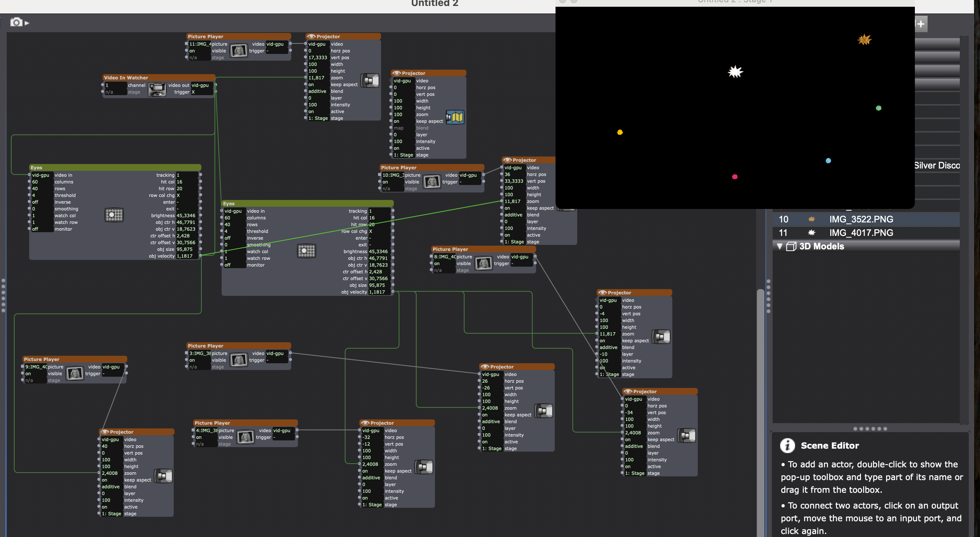Click the layer value -10 in the Projector
Image resolution: width=980 pixels, height=537 pixels.
coord(609,354)
